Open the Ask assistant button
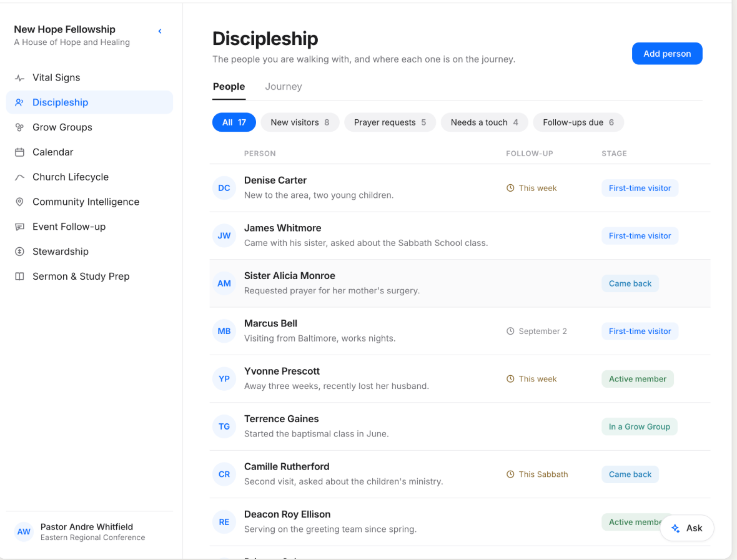This screenshot has width=737, height=560. coord(687,528)
